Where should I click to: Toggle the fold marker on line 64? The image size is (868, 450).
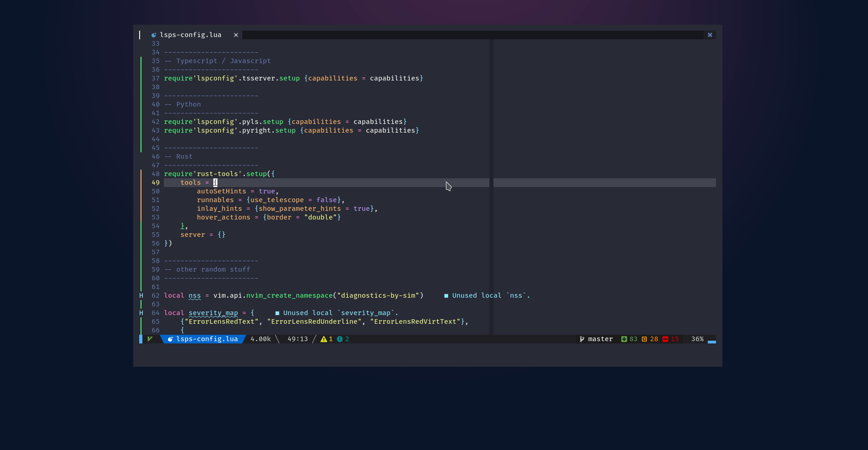(x=141, y=313)
